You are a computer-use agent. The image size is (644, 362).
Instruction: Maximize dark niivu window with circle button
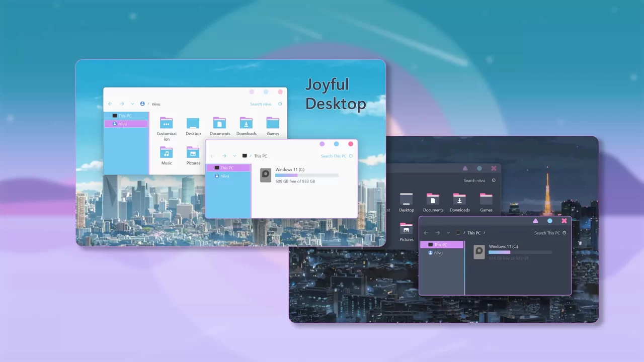pyautogui.click(x=479, y=168)
